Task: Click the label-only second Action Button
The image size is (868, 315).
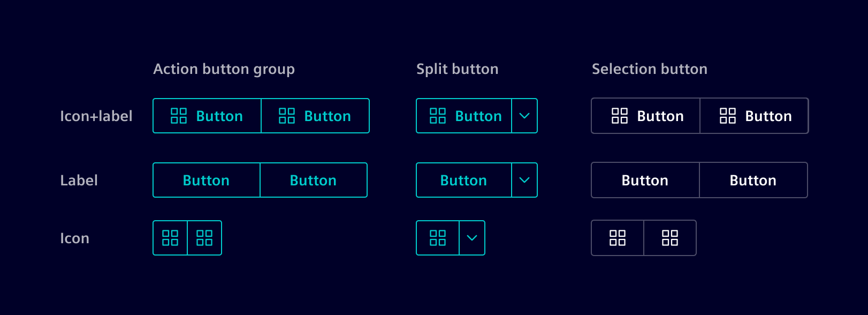Action: (x=314, y=180)
